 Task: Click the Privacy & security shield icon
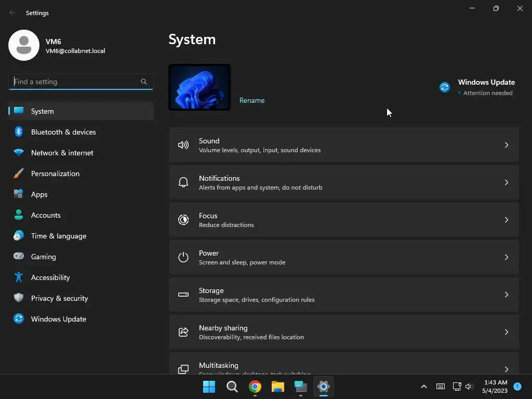click(x=19, y=298)
